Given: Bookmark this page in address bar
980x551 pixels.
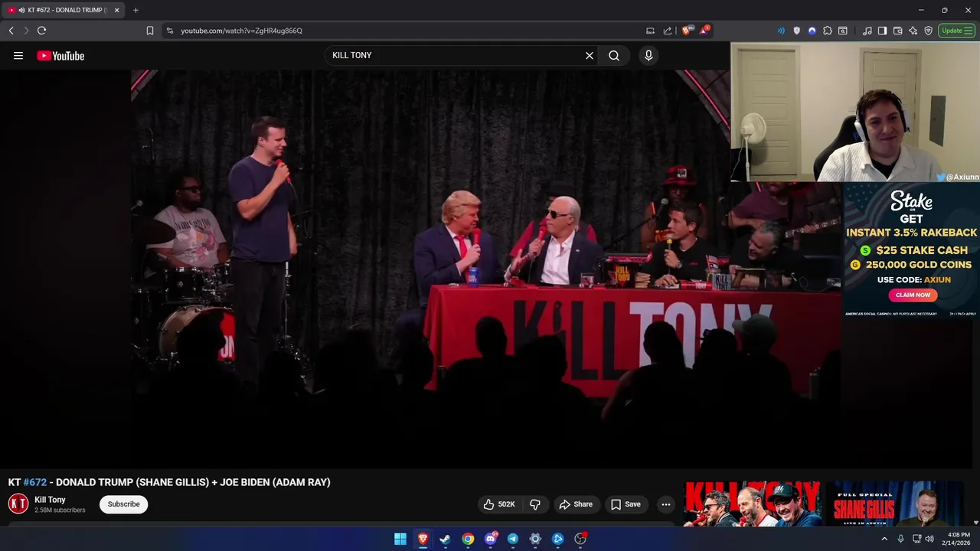Looking at the screenshot, I should (x=150, y=31).
